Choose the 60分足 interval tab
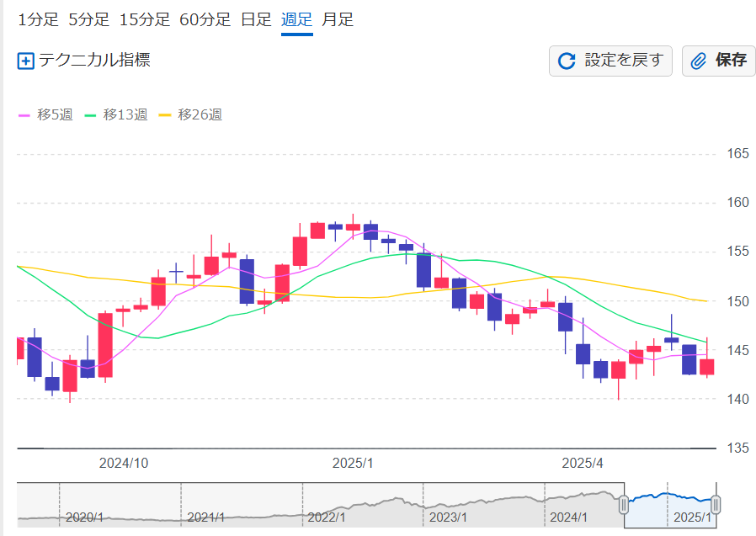 [205, 19]
